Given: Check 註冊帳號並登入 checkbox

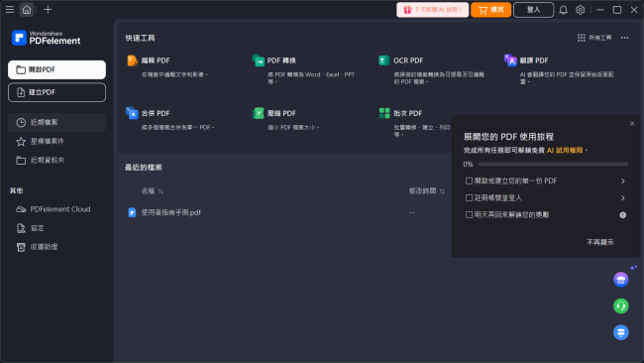Looking at the screenshot, I should pos(469,198).
